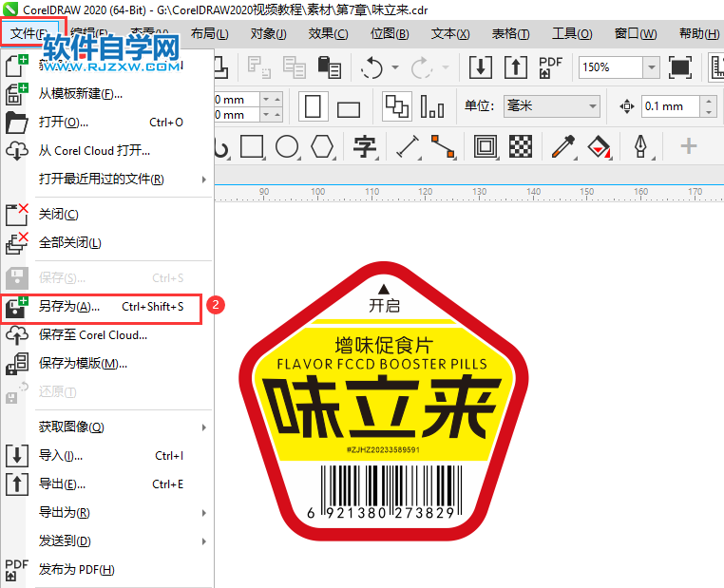Expand 获取图像(Q) submenu
The image size is (724, 588).
point(107,427)
